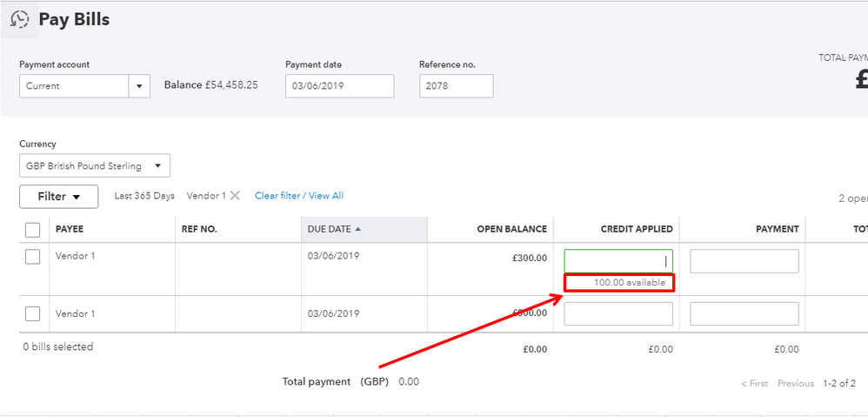This screenshot has height=417, width=868.
Task: Check the £800.00 Vendor 1 bill
Action: pos(33,313)
